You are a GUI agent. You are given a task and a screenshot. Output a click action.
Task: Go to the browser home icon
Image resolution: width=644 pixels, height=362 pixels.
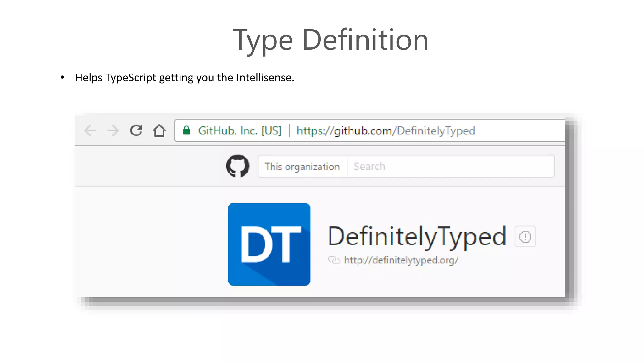click(159, 131)
